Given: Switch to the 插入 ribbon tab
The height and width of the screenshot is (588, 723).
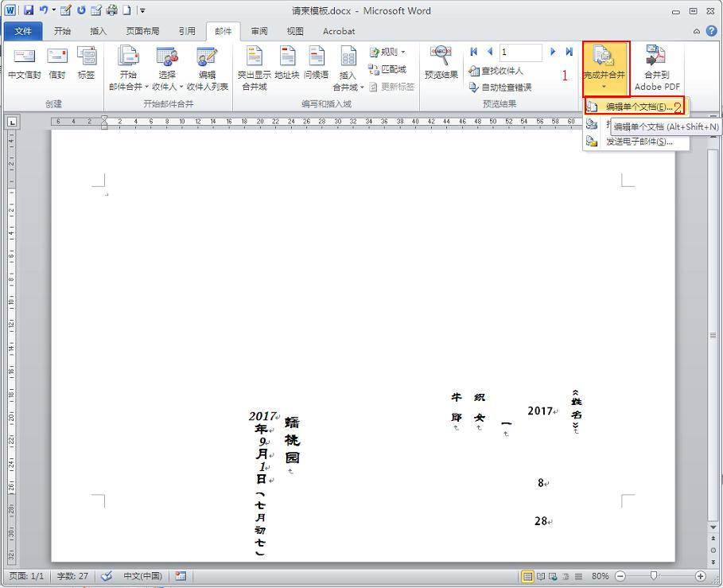Looking at the screenshot, I should tap(98, 31).
